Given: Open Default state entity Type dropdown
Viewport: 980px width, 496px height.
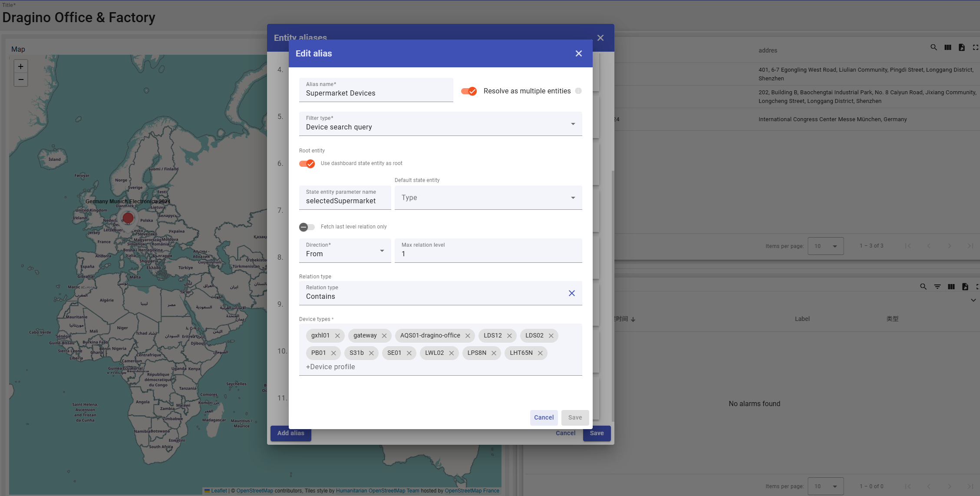Looking at the screenshot, I should 488,198.
